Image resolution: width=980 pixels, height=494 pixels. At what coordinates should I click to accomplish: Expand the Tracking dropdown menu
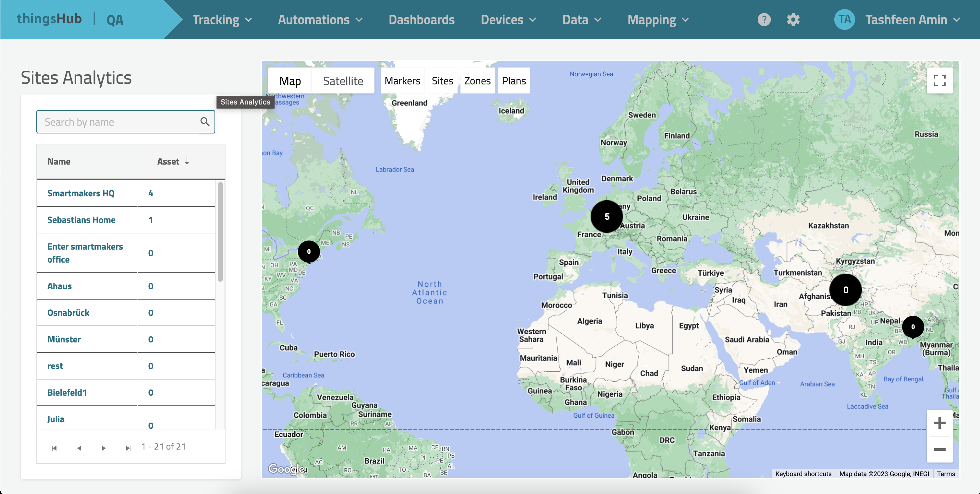tap(222, 19)
